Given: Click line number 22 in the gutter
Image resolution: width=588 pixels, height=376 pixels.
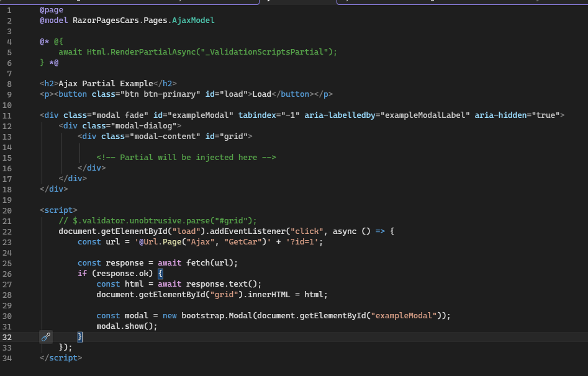Looking at the screenshot, I should click(x=7, y=231).
